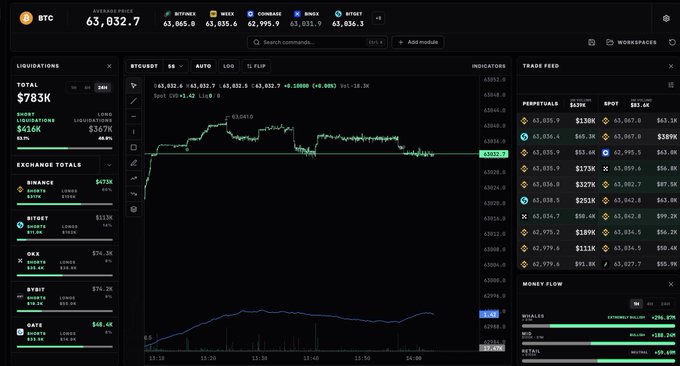Click the 63032.7 current price axis label
This screenshot has width=680, height=366.
click(494, 154)
